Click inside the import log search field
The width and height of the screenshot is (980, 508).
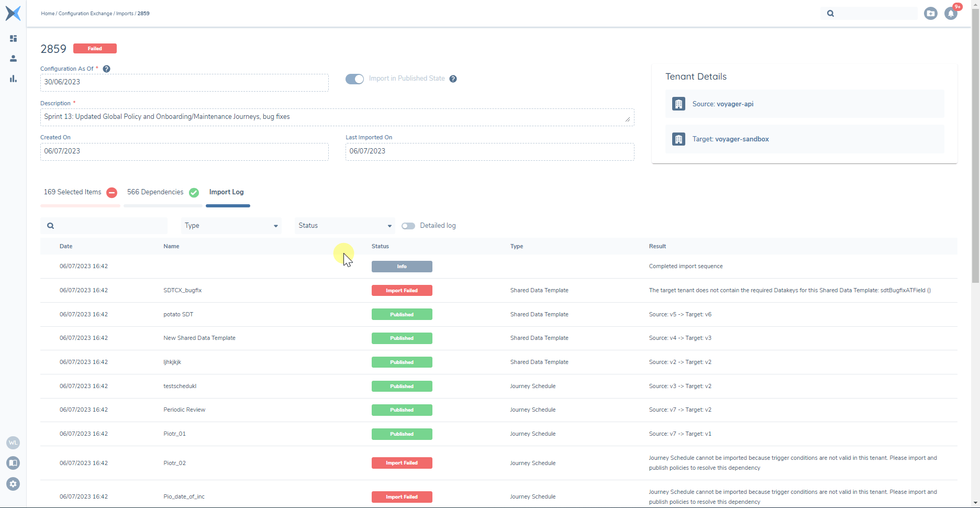104,226
